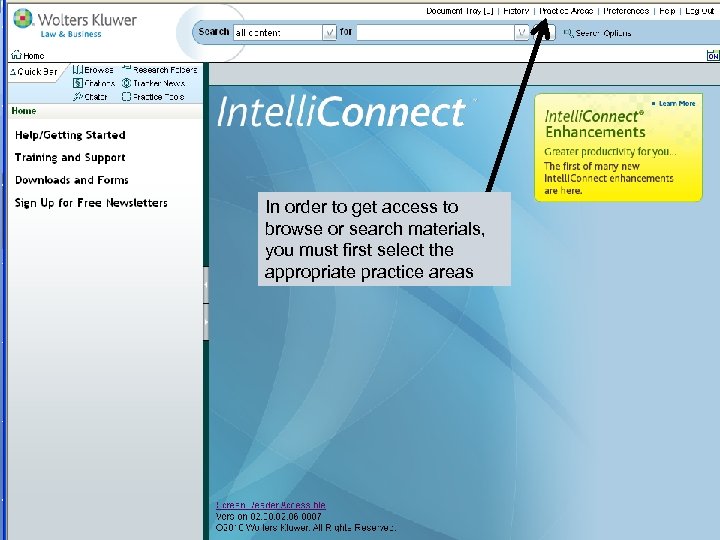Select Practice Areas in the top menu
Viewport: 720px width, 540px height.
point(566,11)
